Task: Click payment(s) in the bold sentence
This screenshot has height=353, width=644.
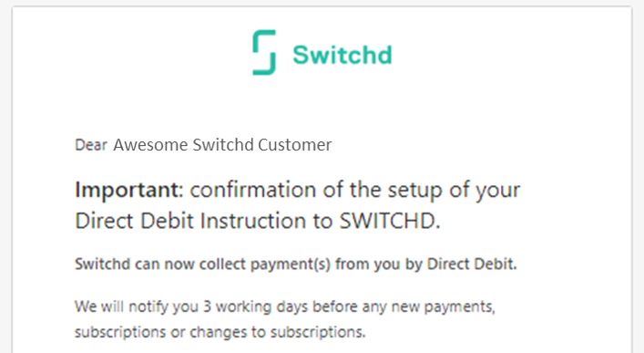Action: coord(291,265)
